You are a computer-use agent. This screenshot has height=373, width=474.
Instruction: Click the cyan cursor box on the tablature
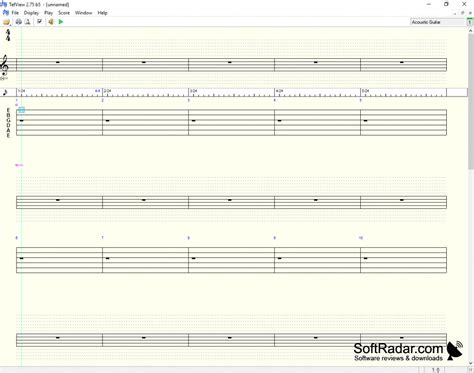point(22,109)
